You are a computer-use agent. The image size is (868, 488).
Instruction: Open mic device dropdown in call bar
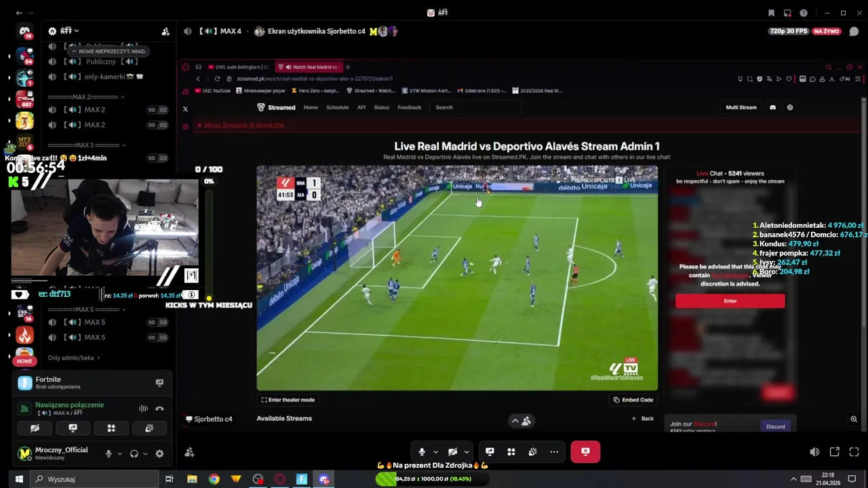point(435,452)
